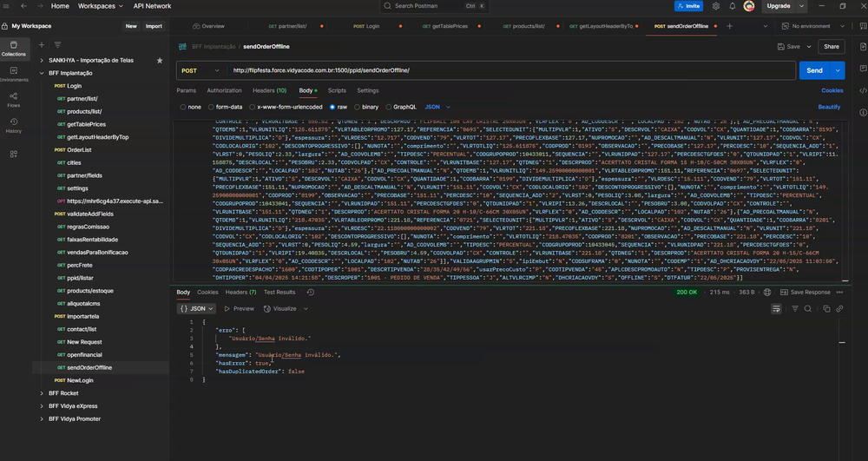Viewport: 868px width, 461px height.
Task: Expand the BFF Vidya eXpress collection
Action: click(x=42, y=406)
